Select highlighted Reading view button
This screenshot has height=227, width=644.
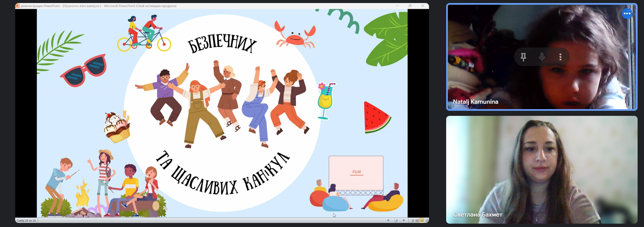click(422, 221)
